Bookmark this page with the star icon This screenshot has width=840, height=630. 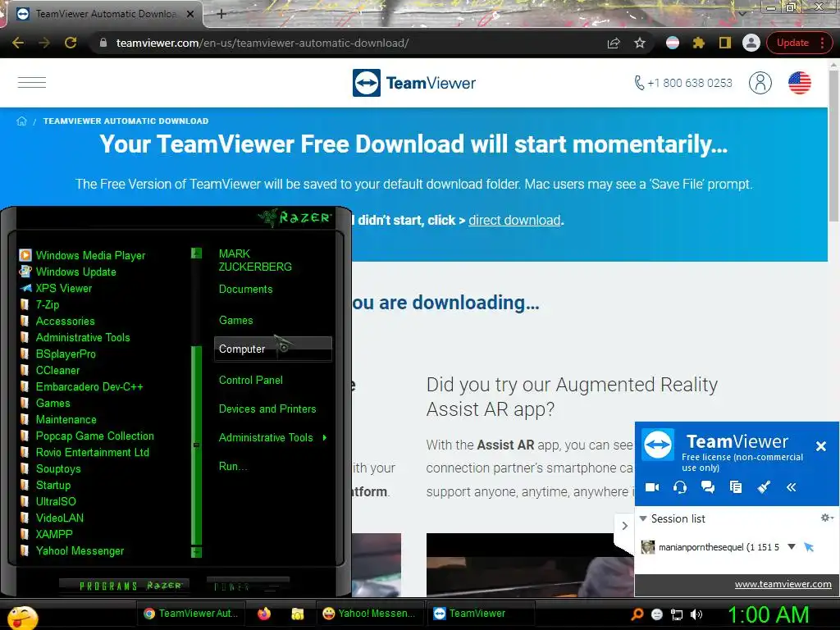[640, 43]
